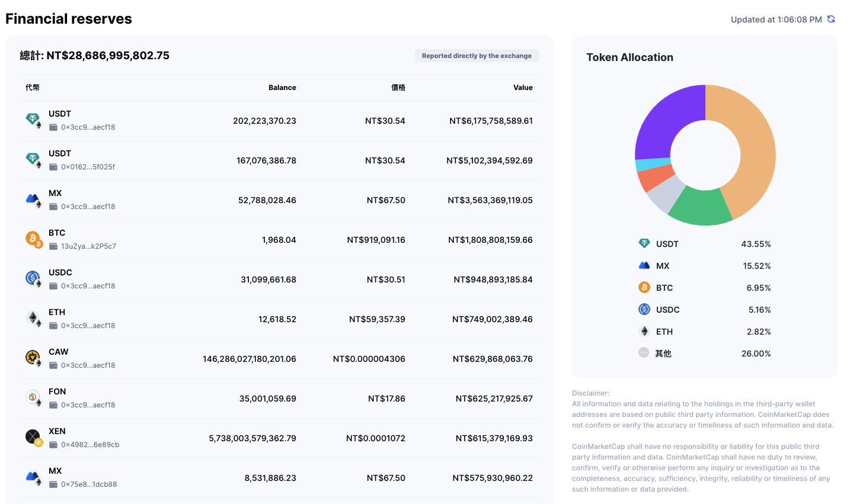Click the CAW token name
853x504 pixels.
click(59, 352)
